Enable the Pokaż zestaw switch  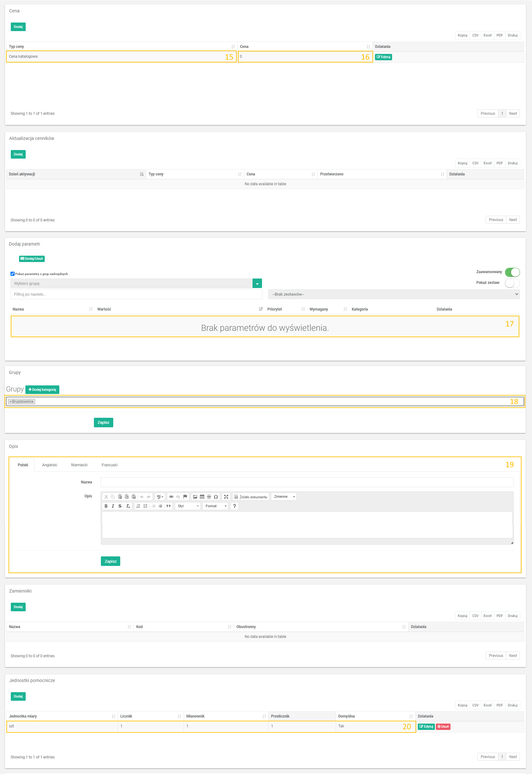point(512,283)
